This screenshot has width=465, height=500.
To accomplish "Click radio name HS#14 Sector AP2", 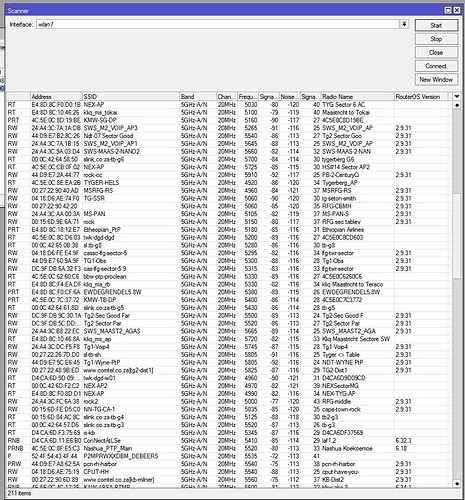I will tap(346, 167).
